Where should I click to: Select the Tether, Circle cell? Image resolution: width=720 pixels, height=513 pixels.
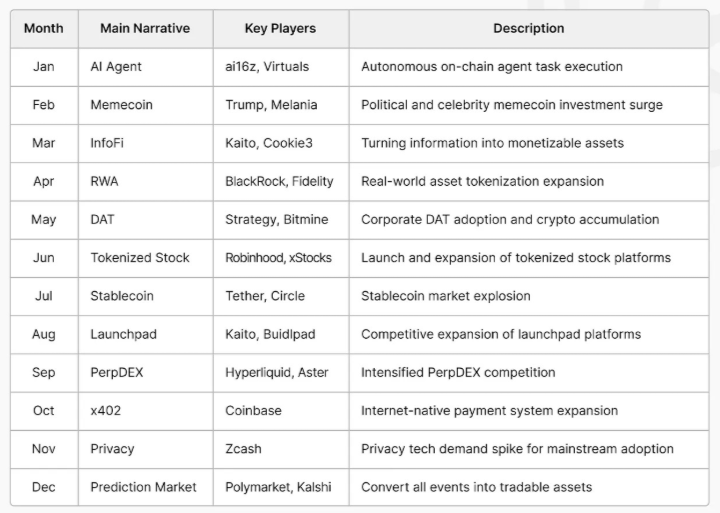(x=265, y=296)
